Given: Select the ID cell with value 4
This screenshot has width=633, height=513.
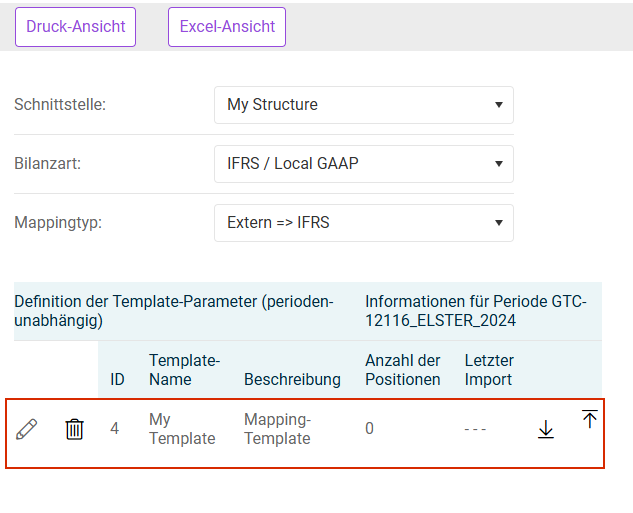Looking at the screenshot, I should click(115, 429).
